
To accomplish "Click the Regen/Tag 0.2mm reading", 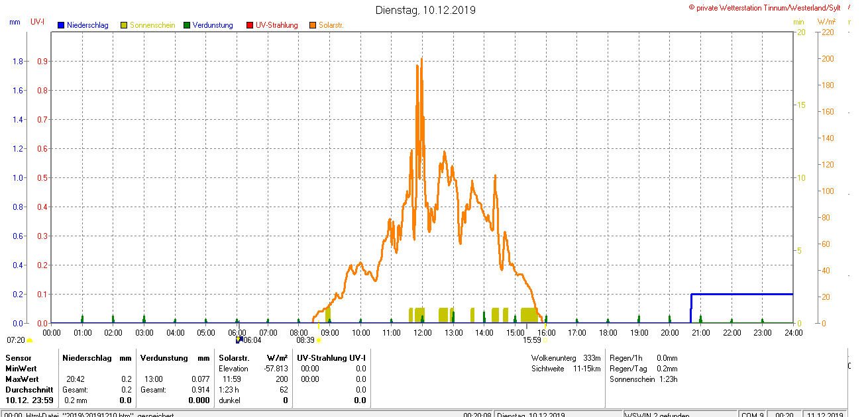I will (x=643, y=369).
